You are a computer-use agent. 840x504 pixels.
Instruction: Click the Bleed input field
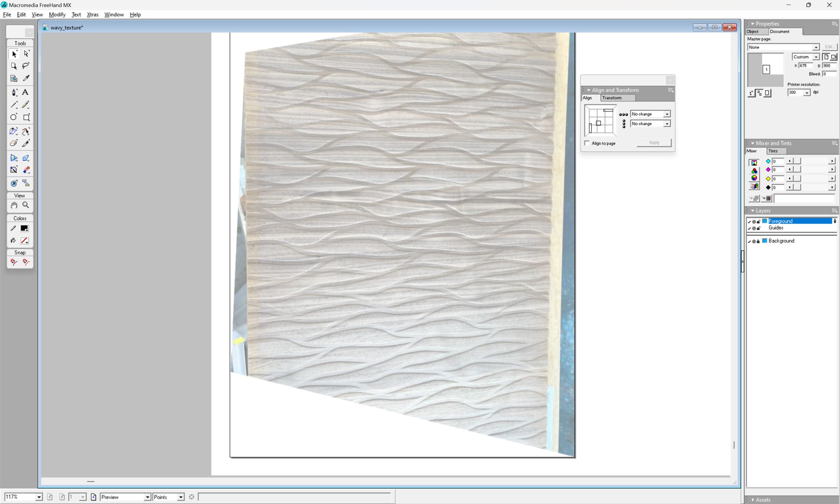coord(829,74)
